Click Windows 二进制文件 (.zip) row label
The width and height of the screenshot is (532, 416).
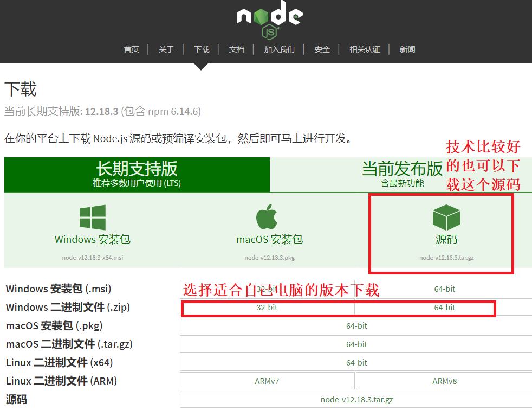(x=68, y=308)
